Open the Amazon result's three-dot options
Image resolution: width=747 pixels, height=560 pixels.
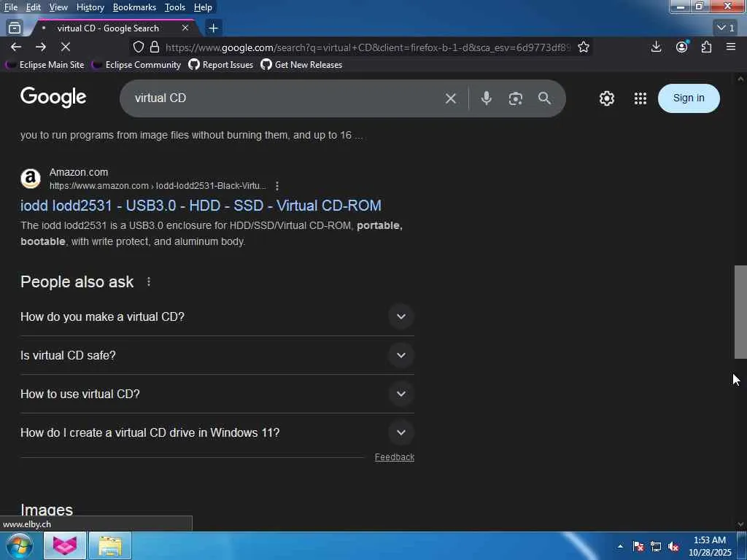[x=277, y=186]
